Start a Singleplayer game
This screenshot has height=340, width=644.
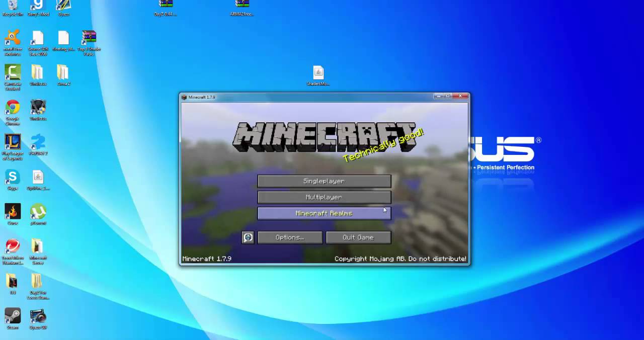click(324, 181)
